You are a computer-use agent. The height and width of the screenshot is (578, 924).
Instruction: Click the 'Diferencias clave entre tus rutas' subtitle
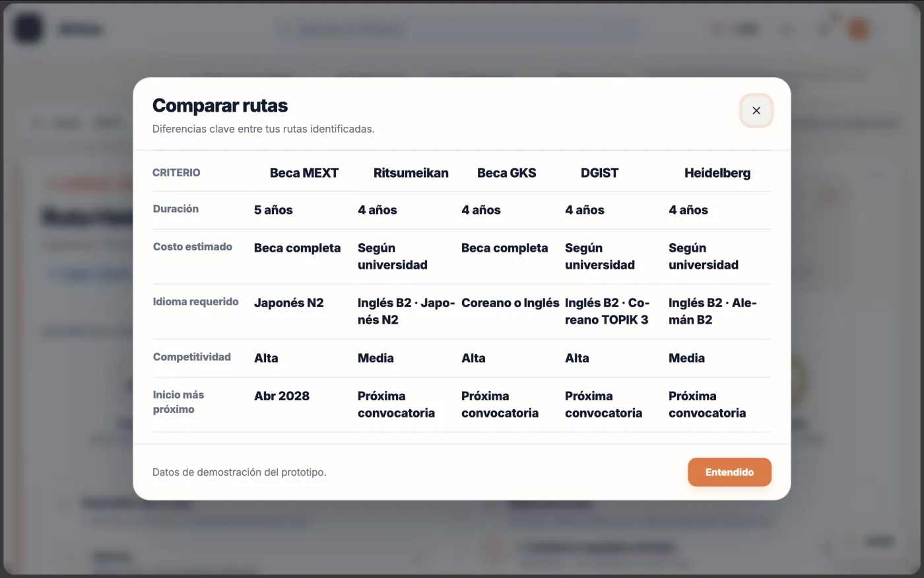(263, 129)
